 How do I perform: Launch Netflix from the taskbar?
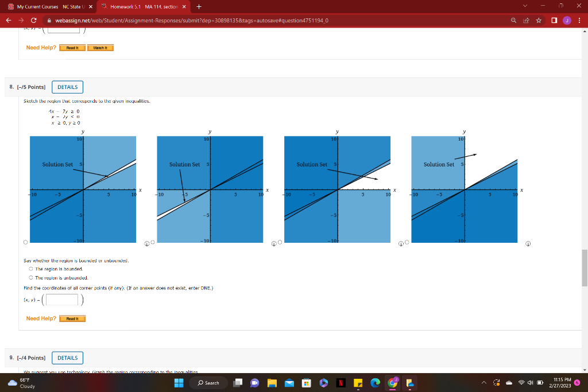click(342, 383)
